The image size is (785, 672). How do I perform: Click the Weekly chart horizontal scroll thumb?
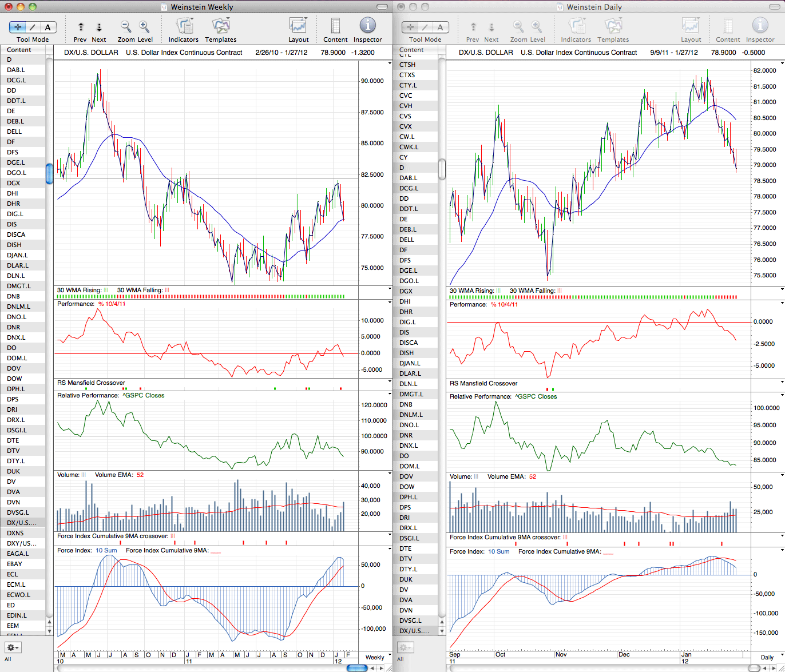click(x=357, y=668)
